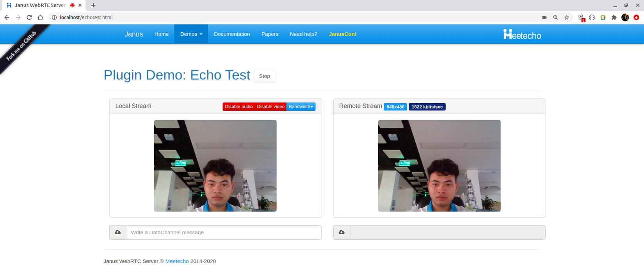
Task: Focus the Write a DataChannel message field
Action: tap(224, 232)
